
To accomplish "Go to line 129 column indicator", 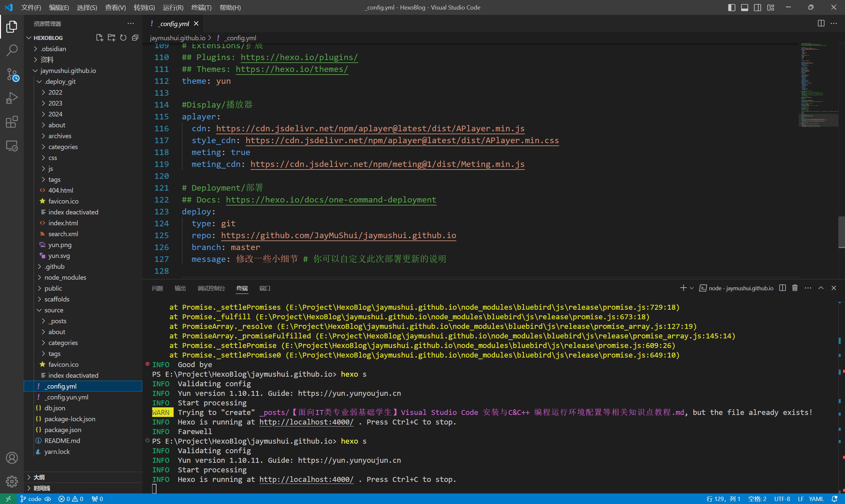I will [x=723, y=499].
